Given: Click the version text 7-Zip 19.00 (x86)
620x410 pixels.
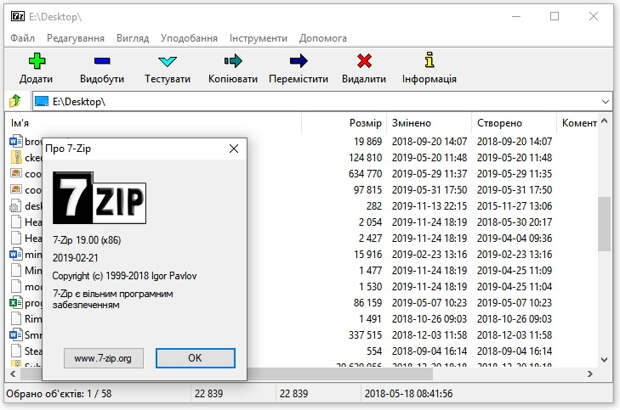Looking at the screenshot, I should coord(87,240).
